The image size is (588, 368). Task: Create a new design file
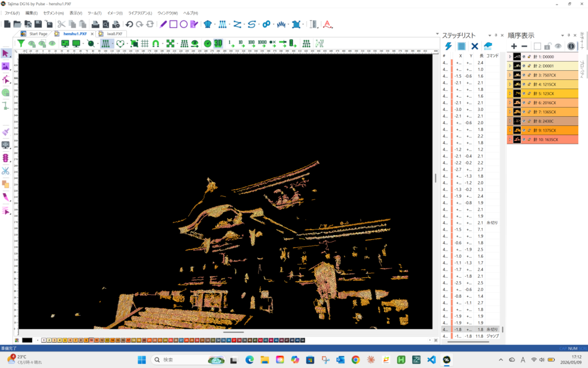tap(7, 24)
